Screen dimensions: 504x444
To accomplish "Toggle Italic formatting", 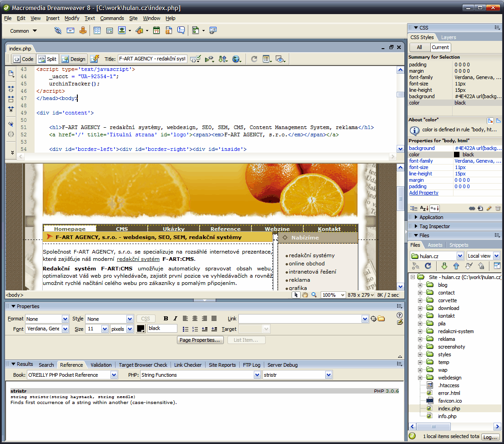I will click(175, 319).
